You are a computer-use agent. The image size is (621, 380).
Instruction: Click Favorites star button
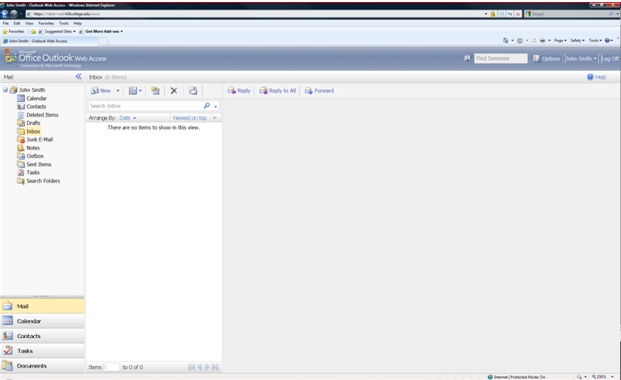[13, 31]
